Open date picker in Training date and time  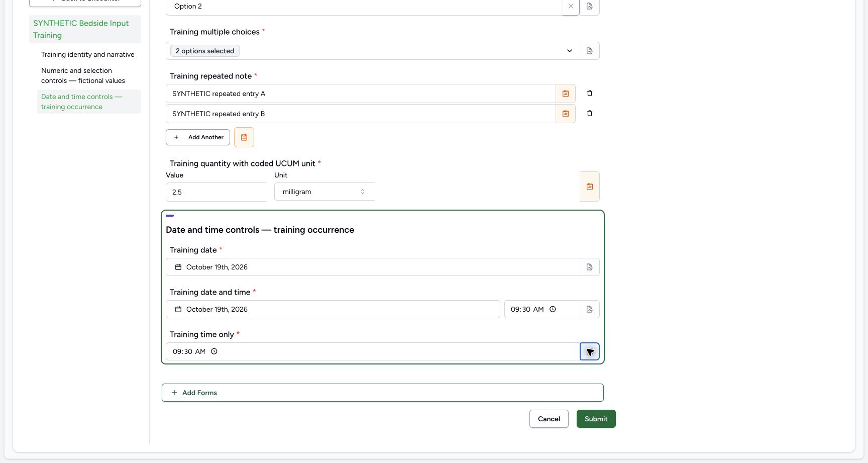[x=333, y=309]
